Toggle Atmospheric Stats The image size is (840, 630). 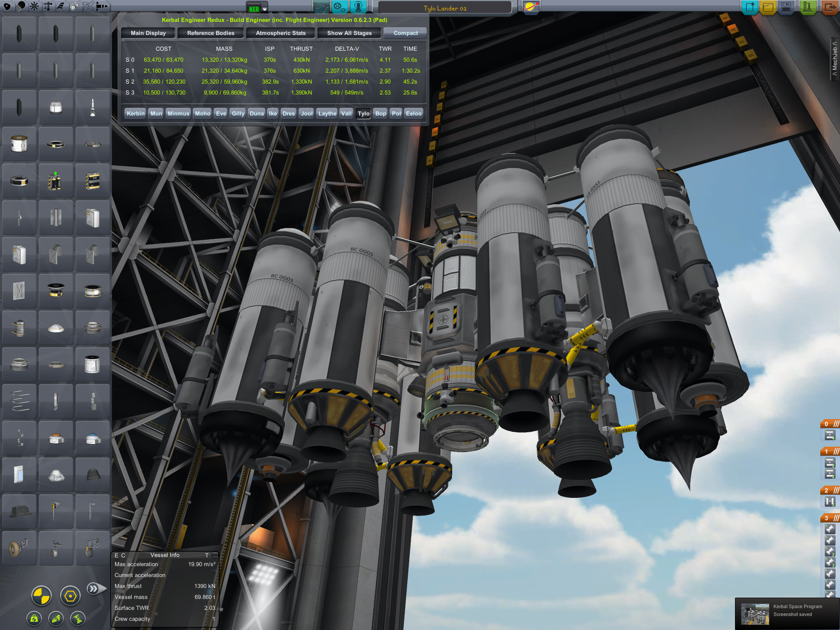coord(280,33)
